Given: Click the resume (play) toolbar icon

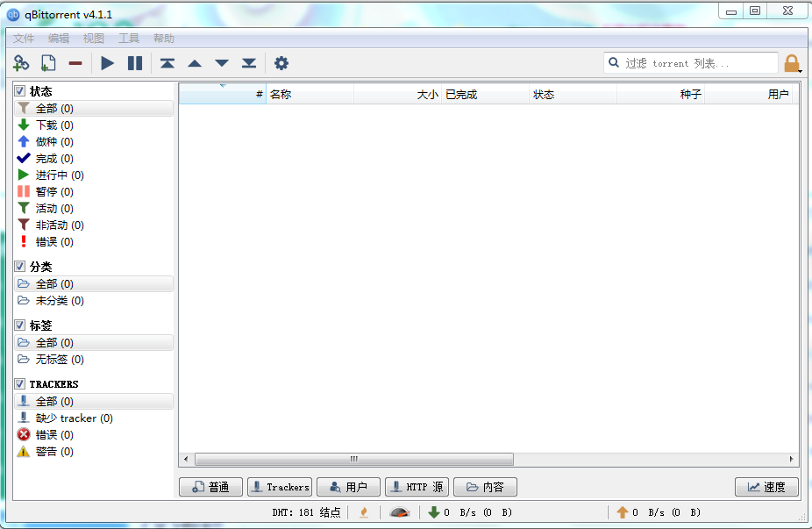Looking at the screenshot, I should (x=107, y=63).
